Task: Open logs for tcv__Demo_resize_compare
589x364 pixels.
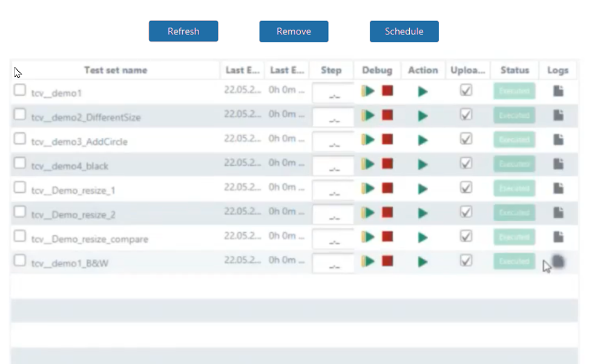Action: 558,236
